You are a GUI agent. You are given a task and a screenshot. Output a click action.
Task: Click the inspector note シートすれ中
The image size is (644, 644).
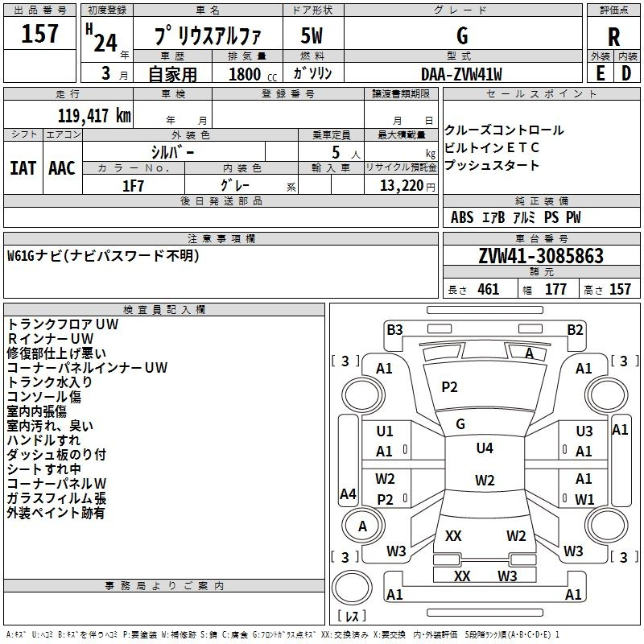(x=44, y=469)
